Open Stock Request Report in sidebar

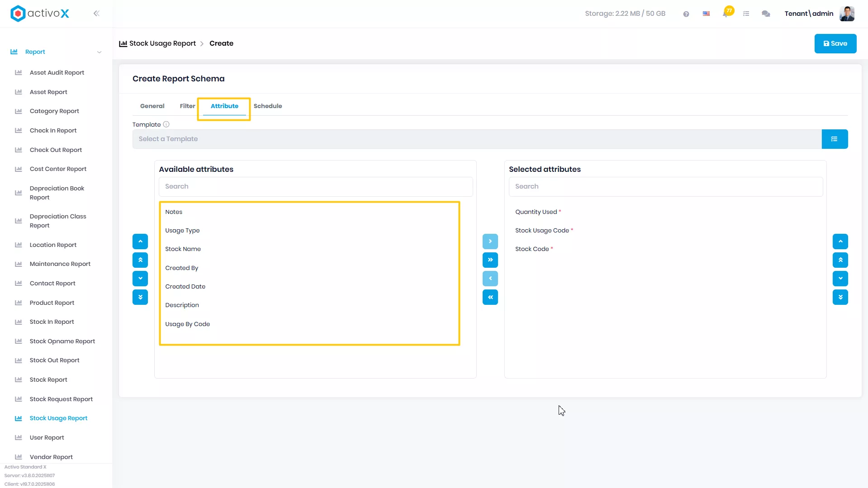61,399
